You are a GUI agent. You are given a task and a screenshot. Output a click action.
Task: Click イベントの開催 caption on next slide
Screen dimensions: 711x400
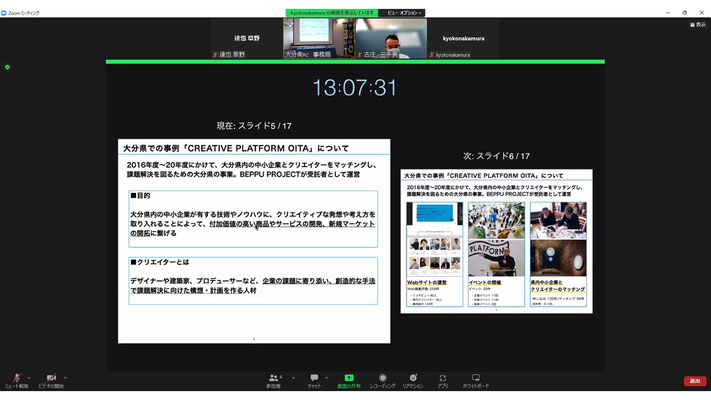[485, 283]
